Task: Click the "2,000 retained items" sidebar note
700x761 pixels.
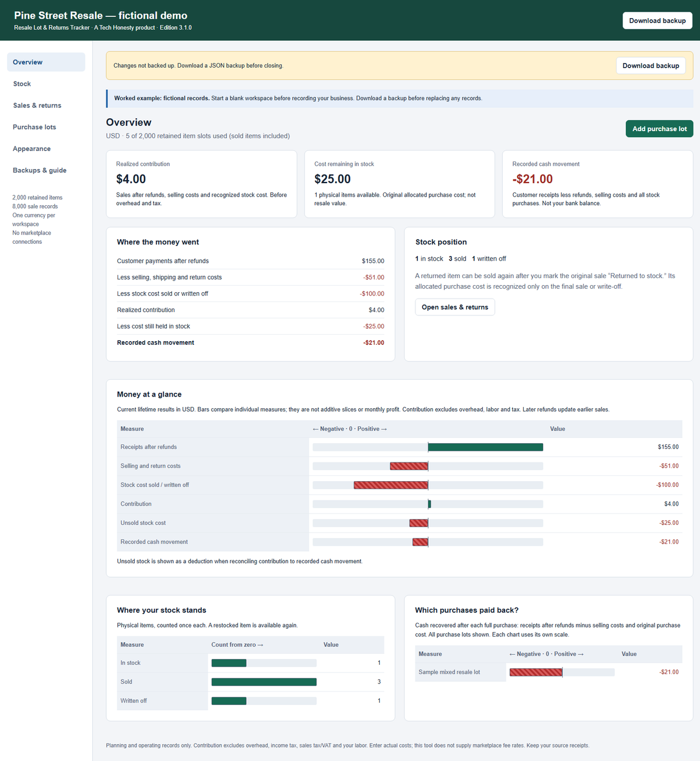Action: (x=37, y=198)
